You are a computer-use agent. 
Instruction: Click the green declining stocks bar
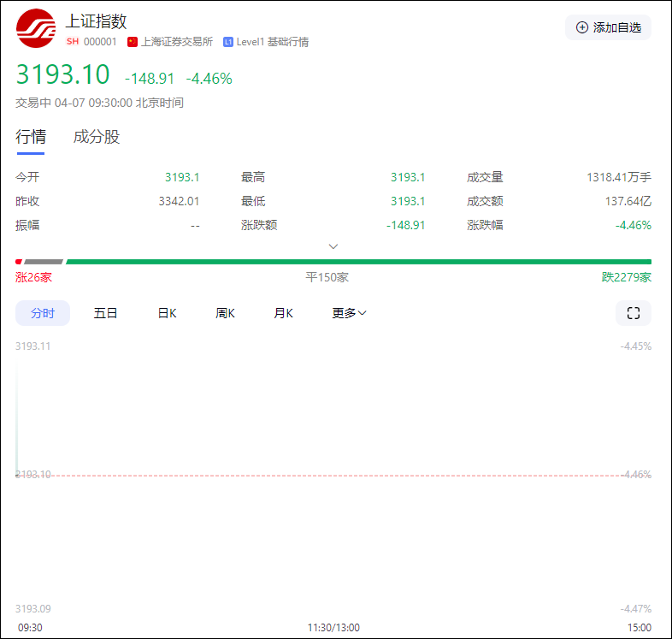(x=358, y=262)
